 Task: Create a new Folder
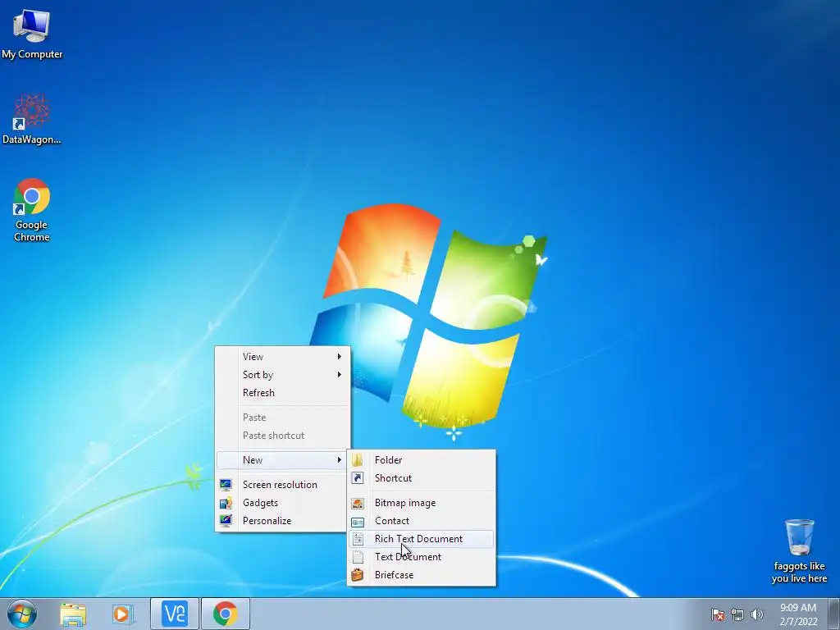coord(422,460)
